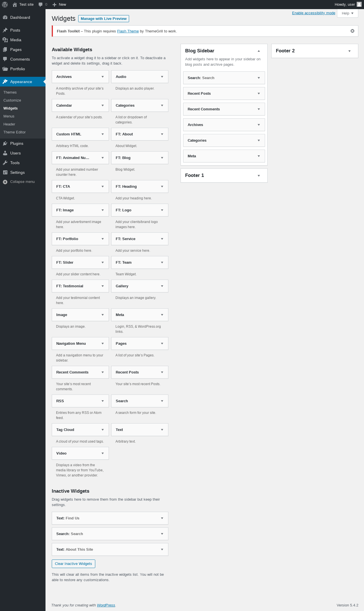Open Tools via the wrench icon
The image size is (364, 611).
click(x=5, y=163)
